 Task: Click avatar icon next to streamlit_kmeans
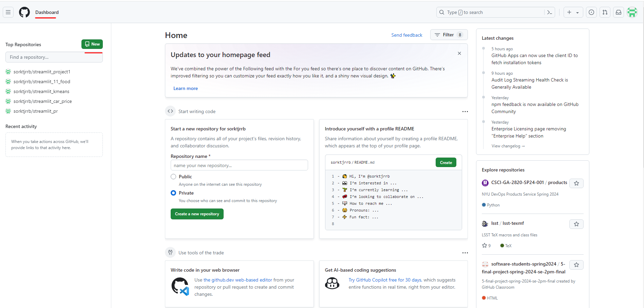pyautogui.click(x=8, y=91)
